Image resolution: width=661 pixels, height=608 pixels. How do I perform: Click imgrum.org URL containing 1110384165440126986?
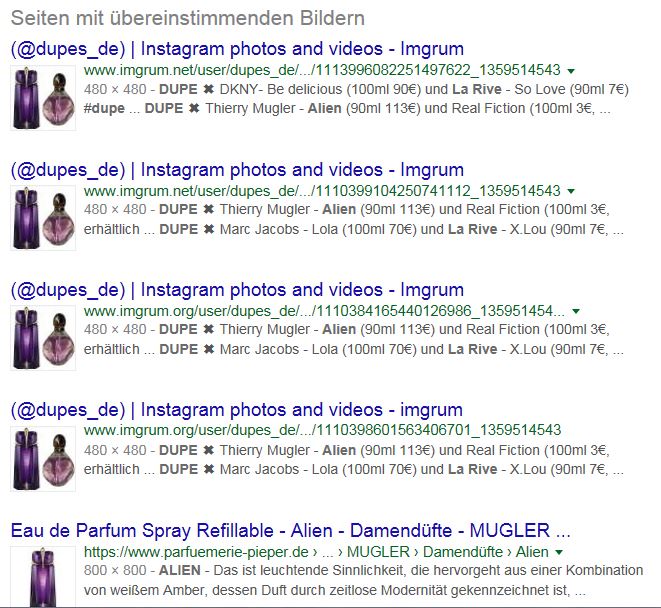pyautogui.click(x=324, y=311)
